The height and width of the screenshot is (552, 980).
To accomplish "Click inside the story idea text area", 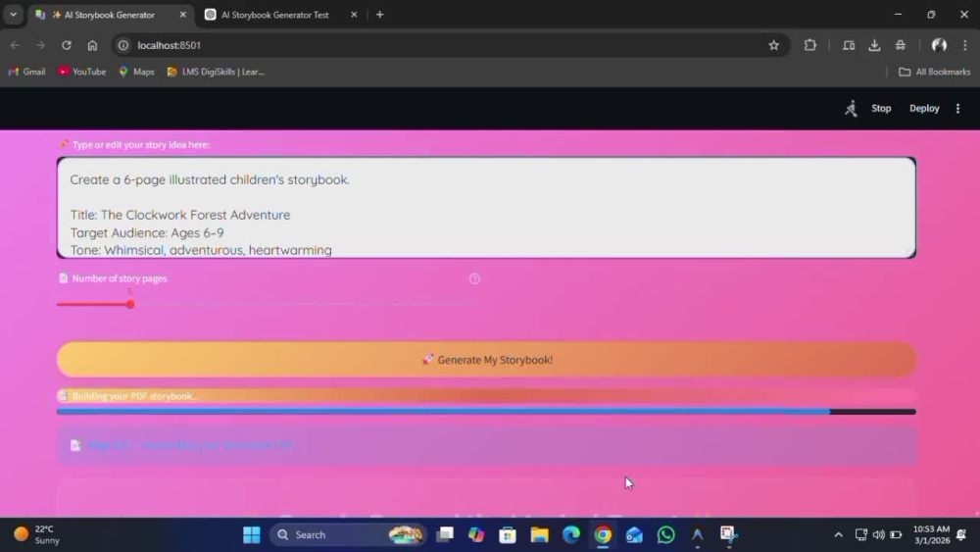I will [x=486, y=208].
